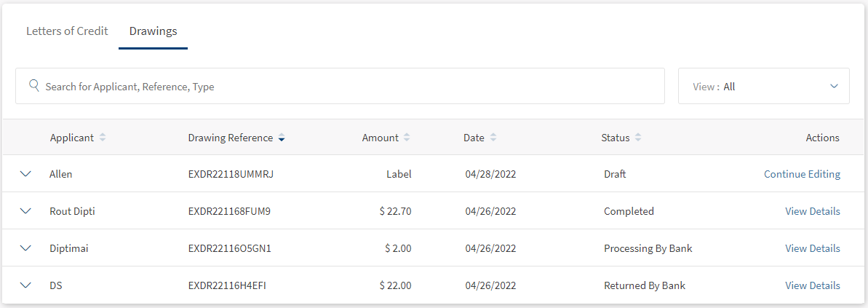Viewport: 868px width, 308px height.
Task: View Details for DS drawing
Action: pos(812,285)
